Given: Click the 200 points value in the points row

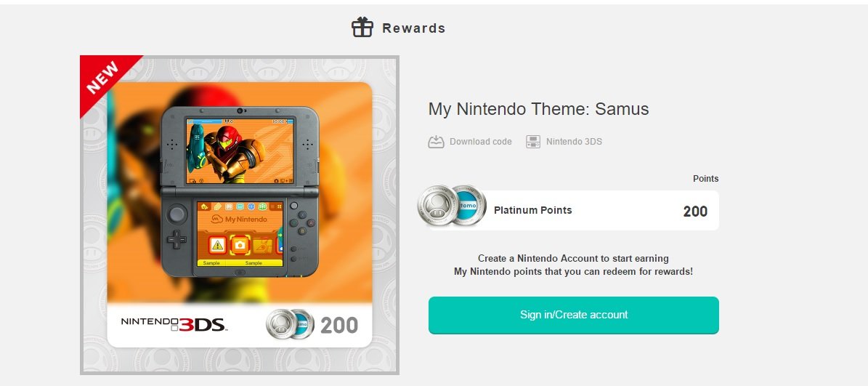Looking at the screenshot, I should (694, 212).
